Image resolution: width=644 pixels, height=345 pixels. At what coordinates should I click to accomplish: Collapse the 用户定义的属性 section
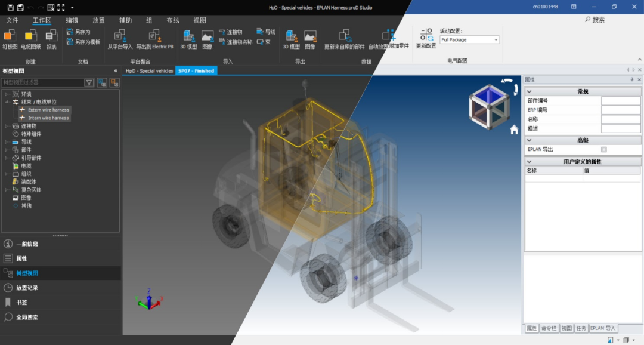click(529, 162)
